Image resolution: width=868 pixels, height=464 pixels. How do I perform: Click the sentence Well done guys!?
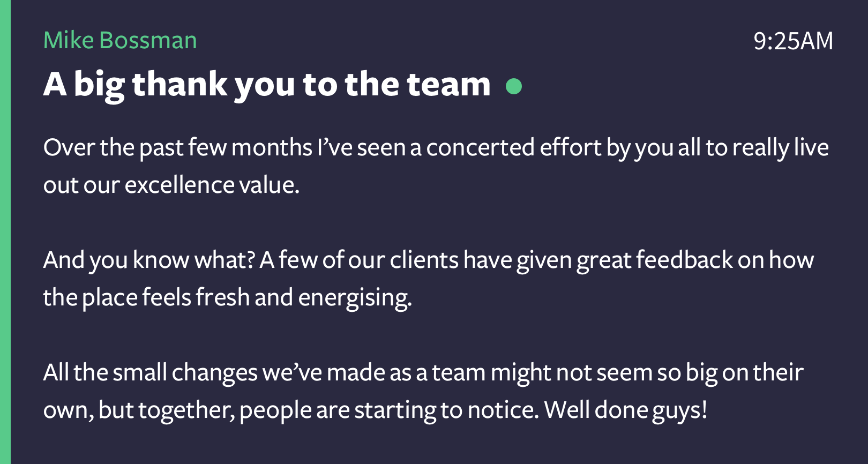tap(626, 410)
